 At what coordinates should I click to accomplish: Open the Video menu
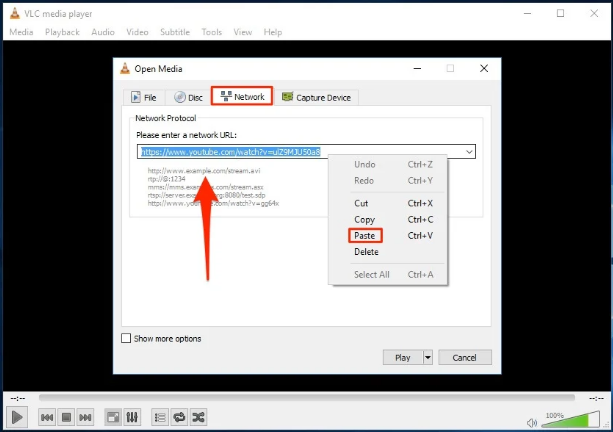pos(137,32)
